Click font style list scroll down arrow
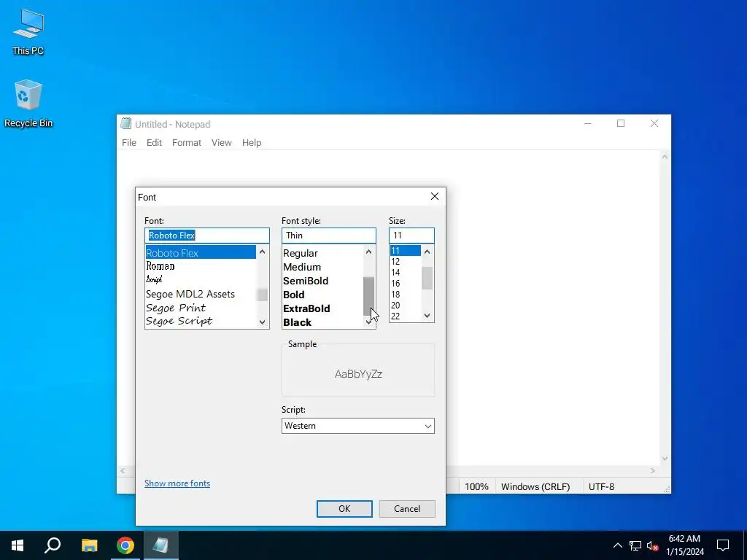Image resolution: width=747 pixels, height=560 pixels. click(x=368, y=322)
